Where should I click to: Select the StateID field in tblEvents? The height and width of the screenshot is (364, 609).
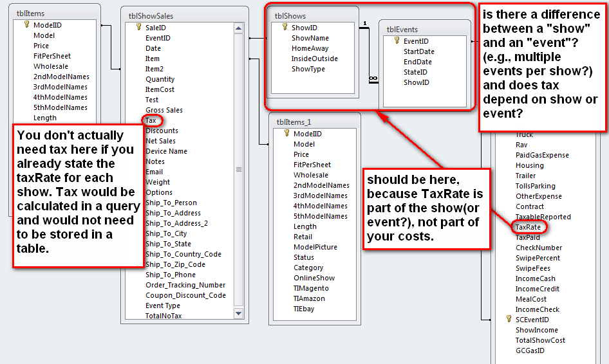(415, 72)
